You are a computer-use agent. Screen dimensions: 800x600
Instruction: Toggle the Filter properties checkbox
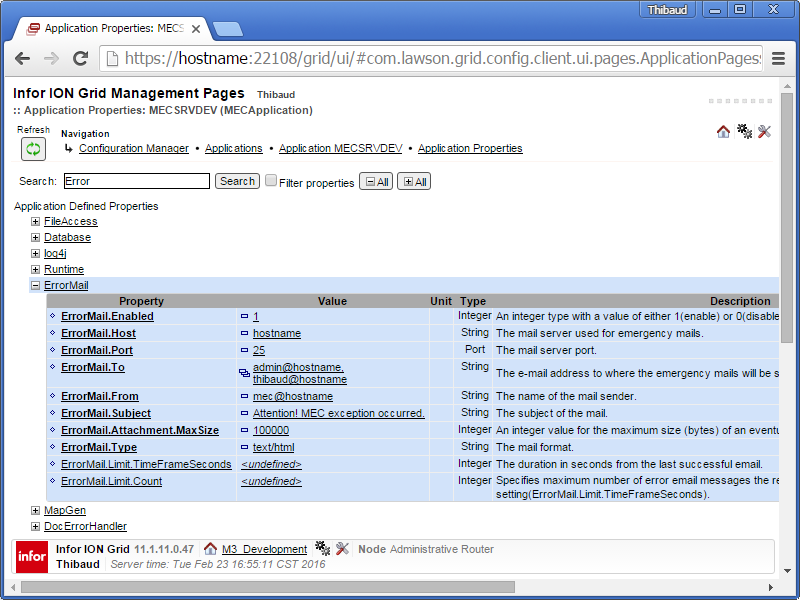point(271,181)
